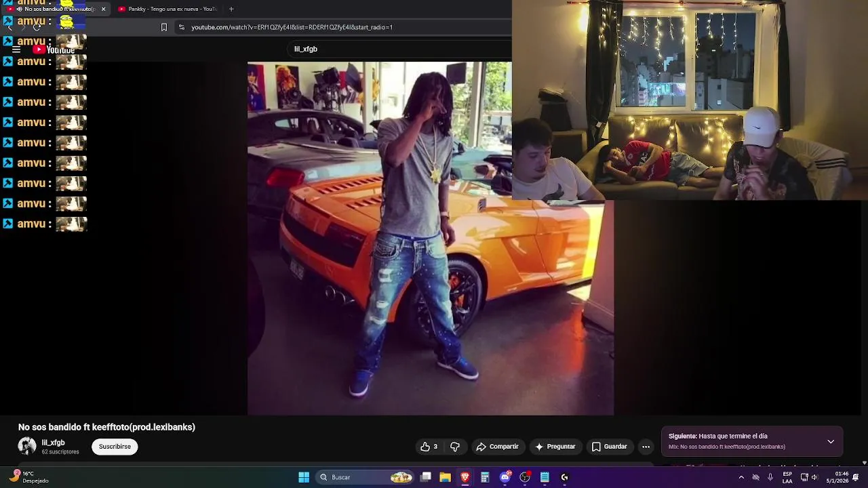Like the video with thumbs up icon
Screen dimensions: 868x488
[429, 447]
